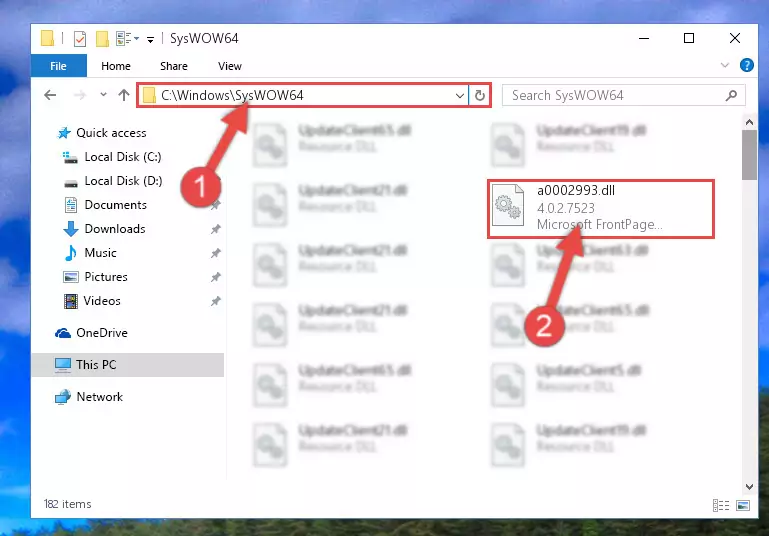
Task: Click the a0002993.dll gear file icon
Action: (508, 205)
